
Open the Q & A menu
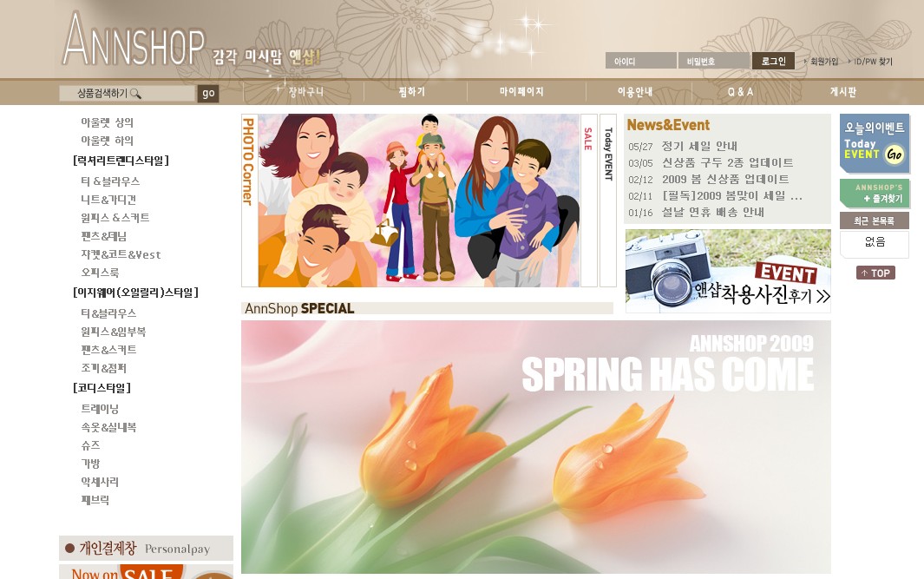point(740,91)
